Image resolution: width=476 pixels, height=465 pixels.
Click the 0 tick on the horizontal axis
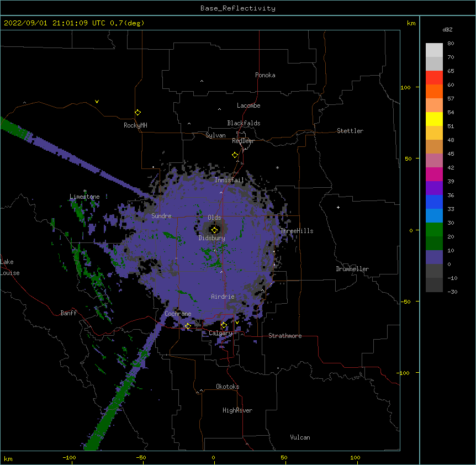click(x=213, y=458)
